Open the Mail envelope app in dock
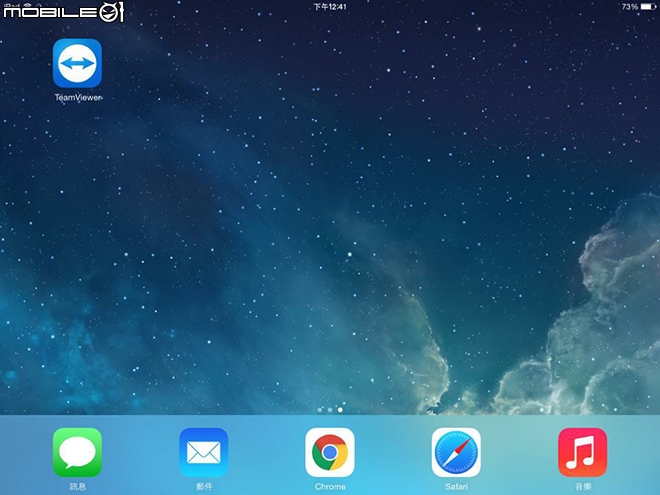 204,452
